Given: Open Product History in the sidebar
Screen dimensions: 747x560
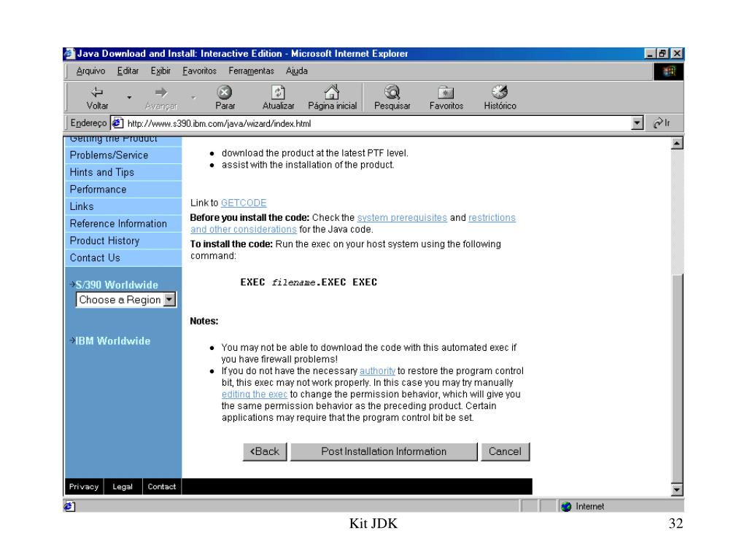Looking at the screenshot, I should pyautogui.click(x=123, y=241).
